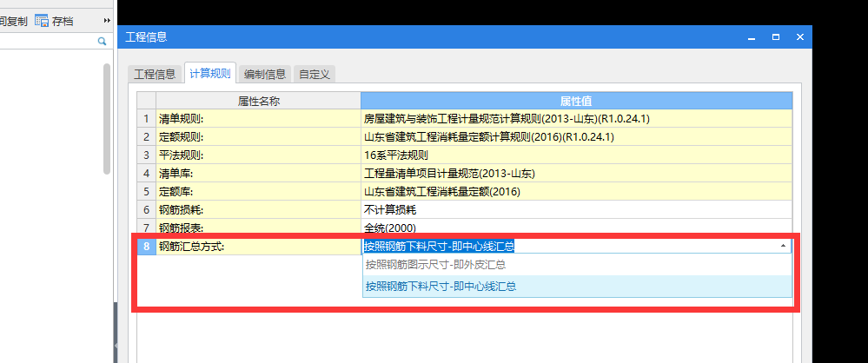Click the 不计算损耗 value cell
Image resolution: width=868 pixels, height=363 pixels.
point(576,209)
